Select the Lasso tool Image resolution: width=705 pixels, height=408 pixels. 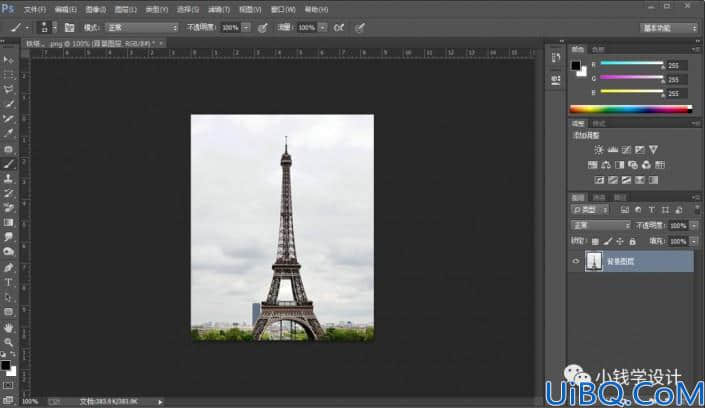[8, 90]
